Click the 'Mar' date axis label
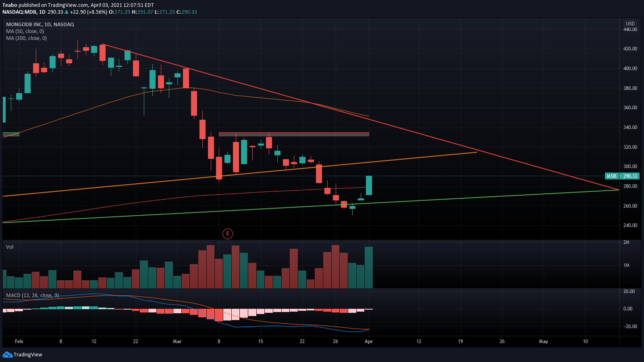Screen dimensions: 644x362 point(177,341)
